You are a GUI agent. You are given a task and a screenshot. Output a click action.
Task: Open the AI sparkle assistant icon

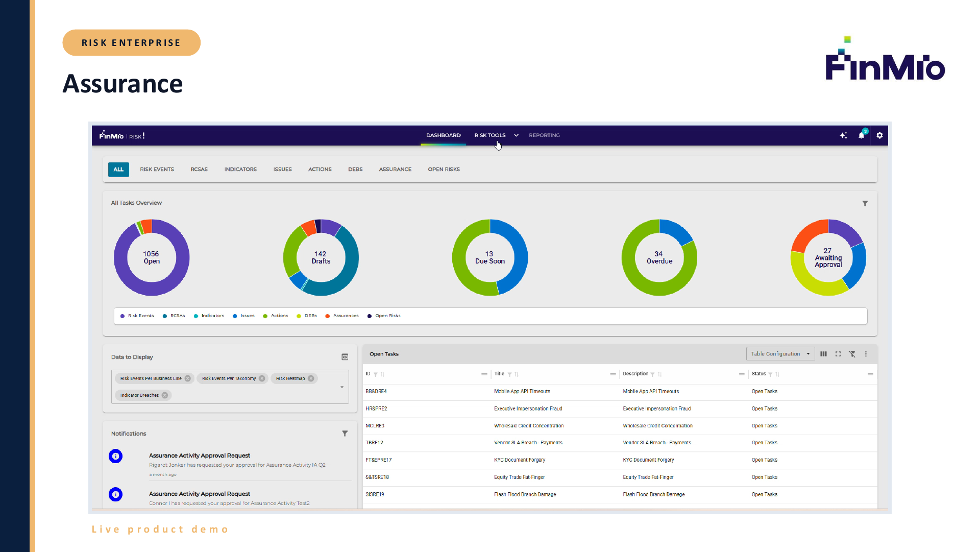point(843,135)
